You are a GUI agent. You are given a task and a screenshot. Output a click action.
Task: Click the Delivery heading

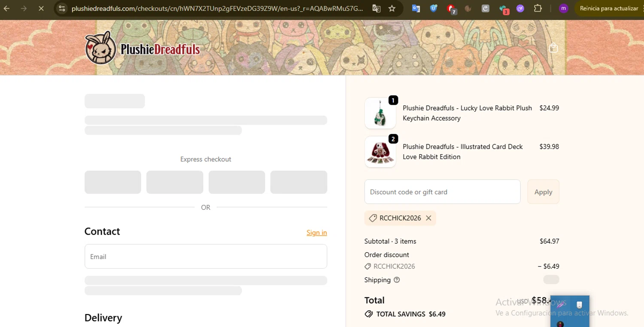coord(103,318)
